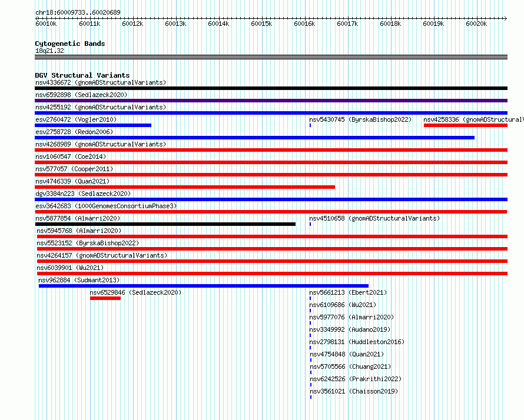Open the nsv5705566 (Chuang2021) label
The height and width of the screenshot is (420, 524).
350,366
